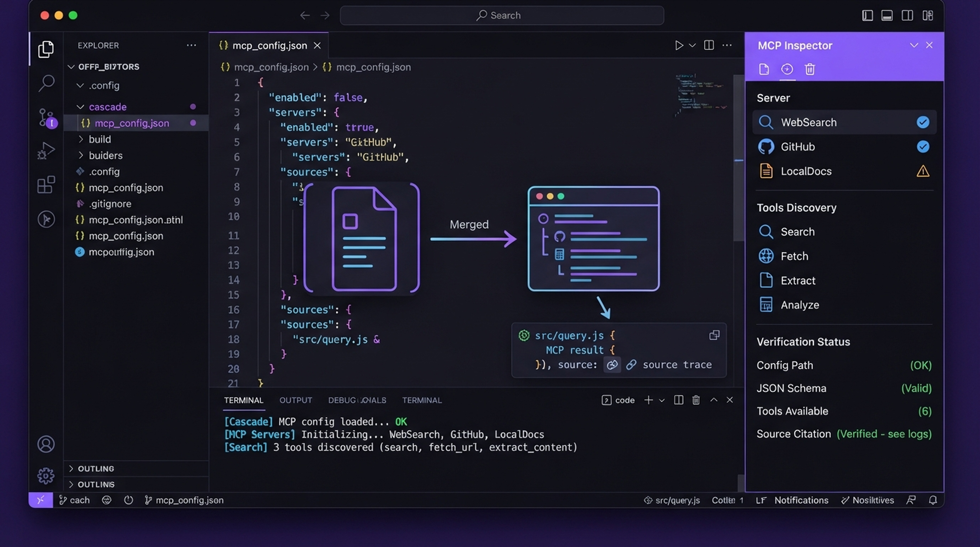Click the new file icon in MCP Inspector
Image resolution: width=980 pixels, height=547 pixels.
pos(764,69)
